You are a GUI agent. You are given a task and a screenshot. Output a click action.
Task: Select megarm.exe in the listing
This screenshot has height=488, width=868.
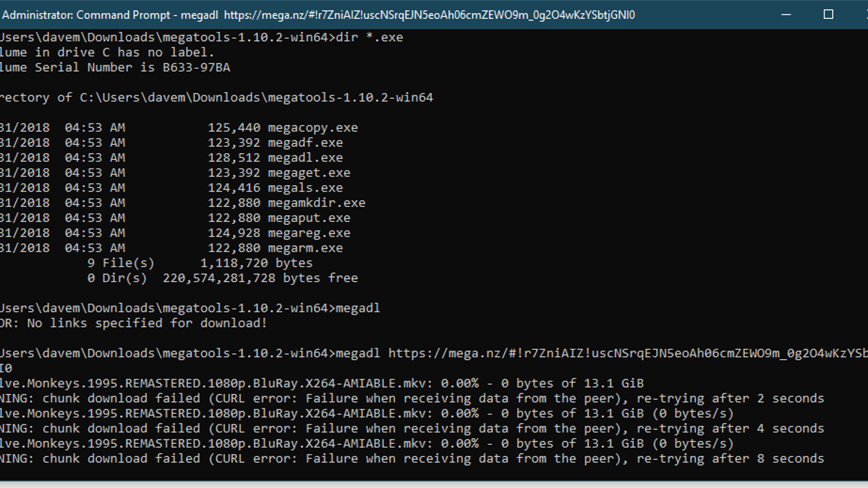[305, 248]
